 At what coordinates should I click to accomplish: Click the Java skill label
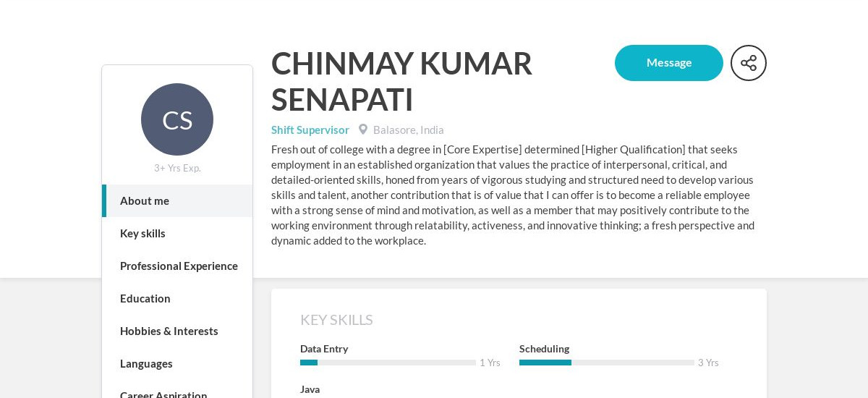pos(310,389)
